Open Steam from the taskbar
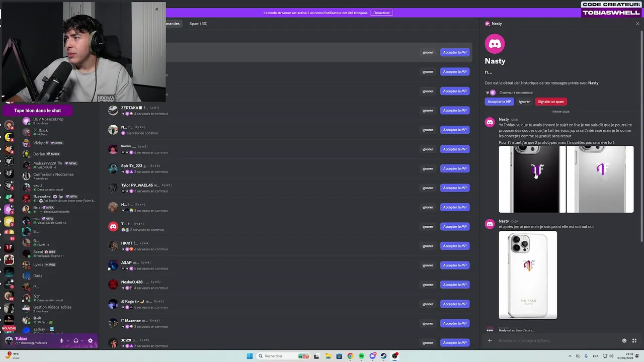This screenshot has width=644, height=362. coord(383,356)
